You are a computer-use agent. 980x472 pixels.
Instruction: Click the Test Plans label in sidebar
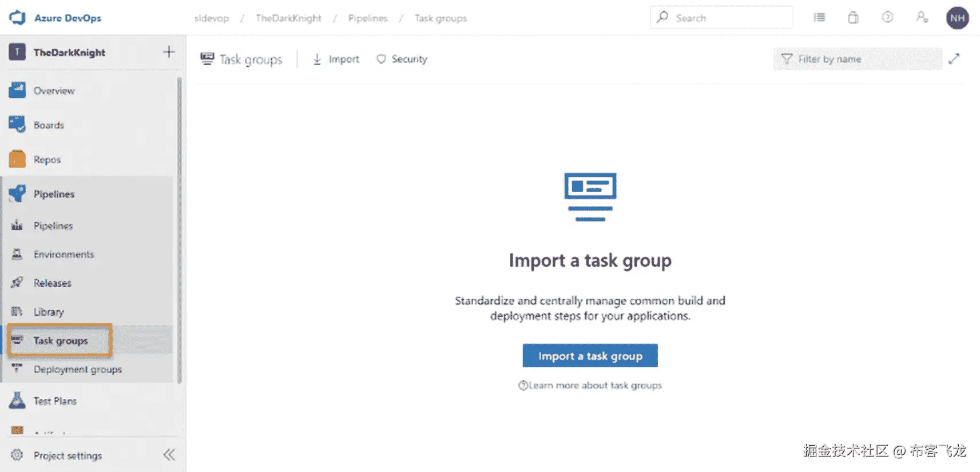click(55, 401)
